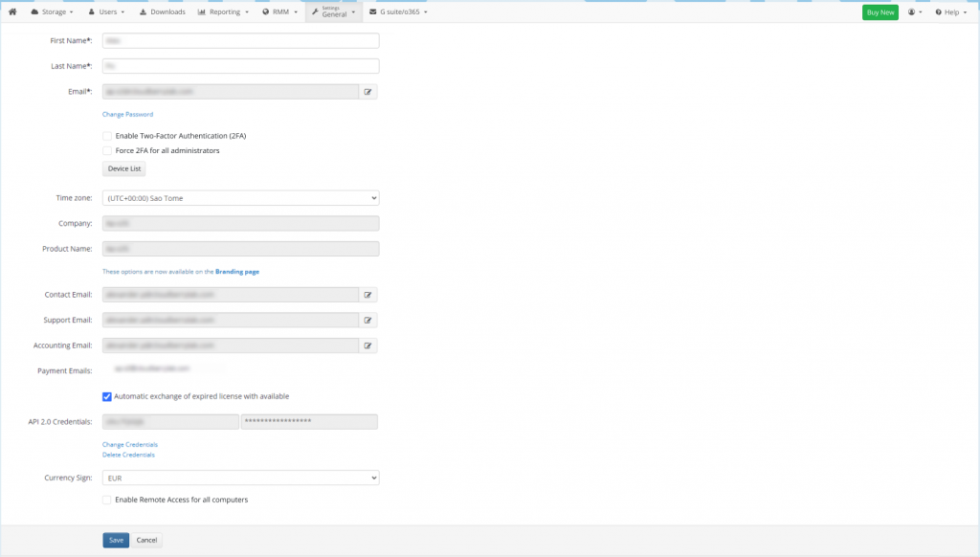980x557 pixels.
Task: Open the Reporting menu
Action: click(x=223, y=12)
